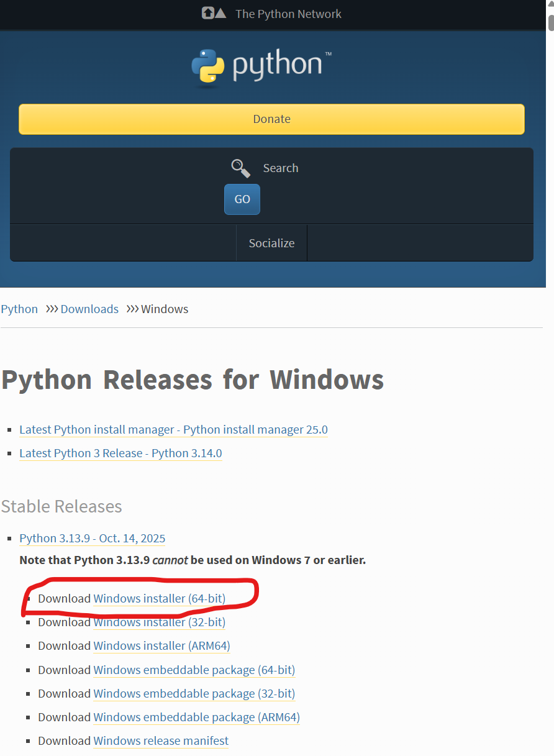Download Windows embeddable package (64-bit)

194,670
